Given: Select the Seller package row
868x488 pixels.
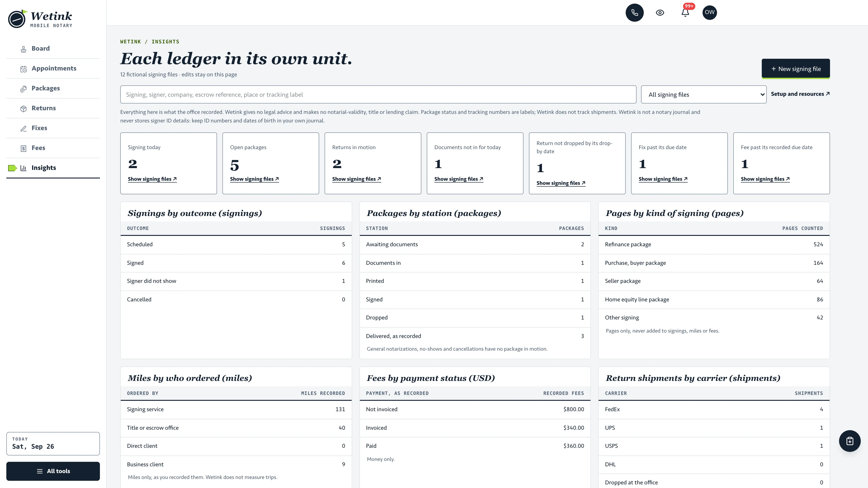Looking at the screenshot, I should [x=714, y=281].
